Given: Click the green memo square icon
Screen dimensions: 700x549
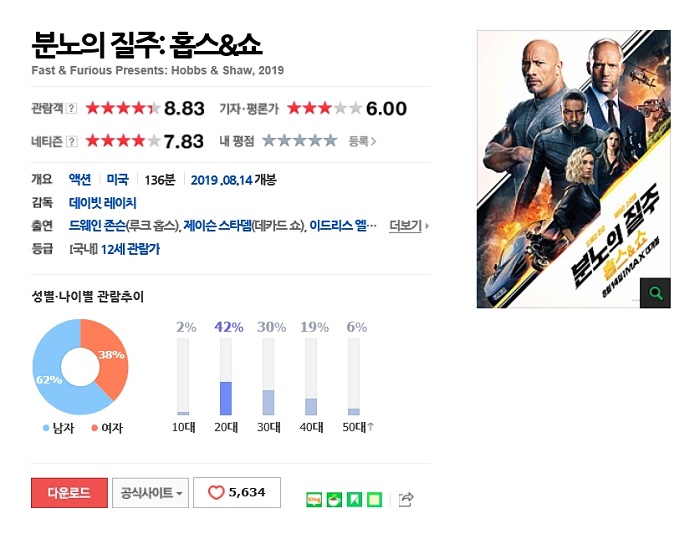Looking at the screenshot, I should [374, 498].
